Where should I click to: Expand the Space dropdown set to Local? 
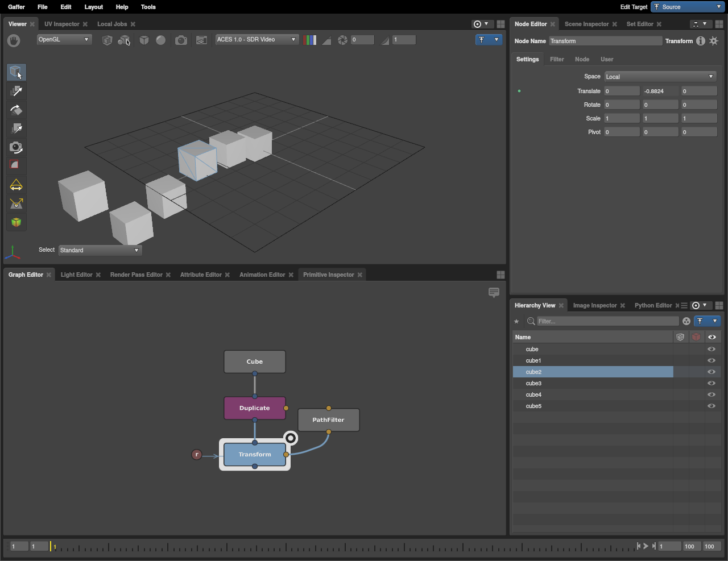point(660,77)
